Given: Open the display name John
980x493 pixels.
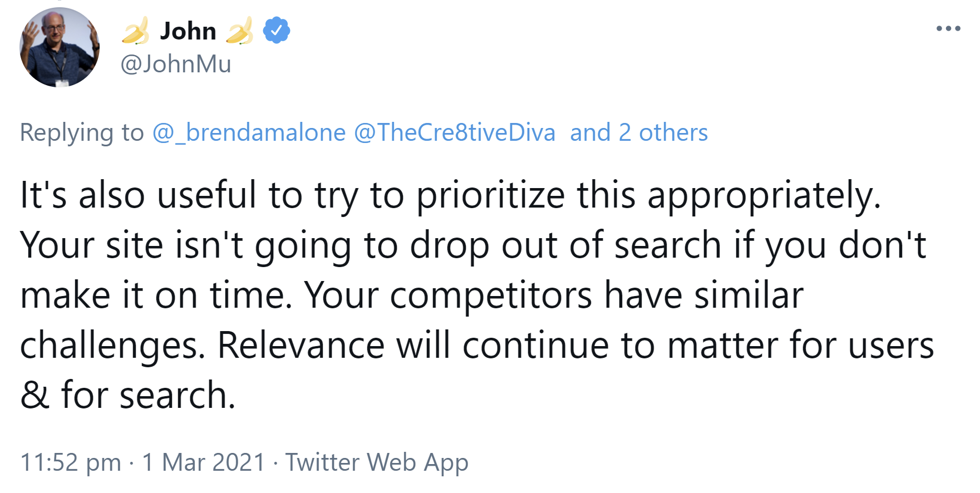Looking at the screenshot, I should [x=188, y=31].
